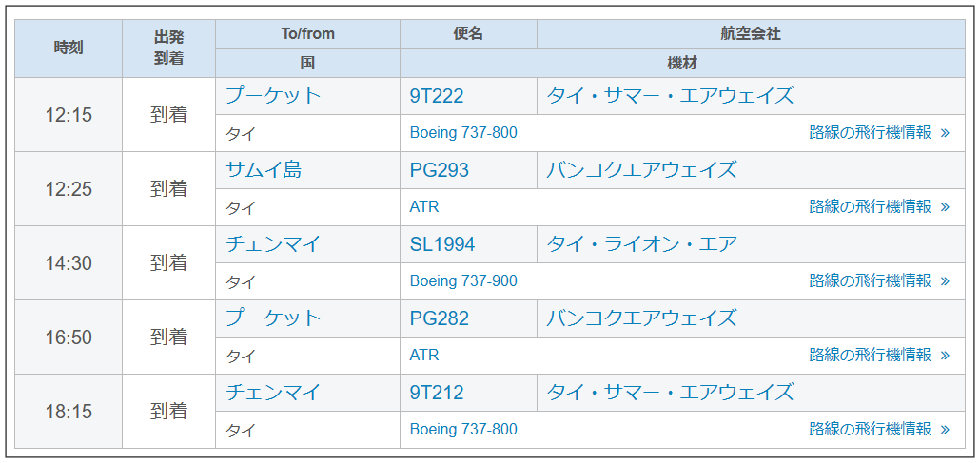Click 路線の飛行機情報 » for 12:25 flight

(x=879, y=207)
